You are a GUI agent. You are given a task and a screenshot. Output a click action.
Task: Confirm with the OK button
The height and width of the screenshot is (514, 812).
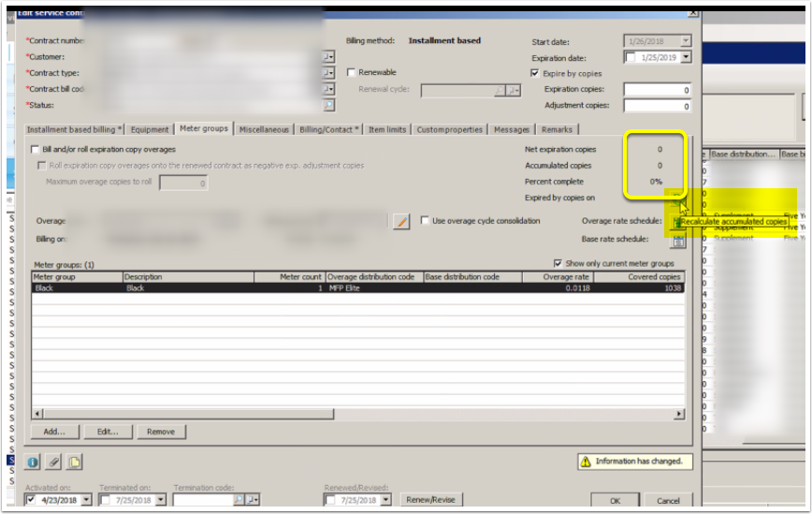coord(615,501)
